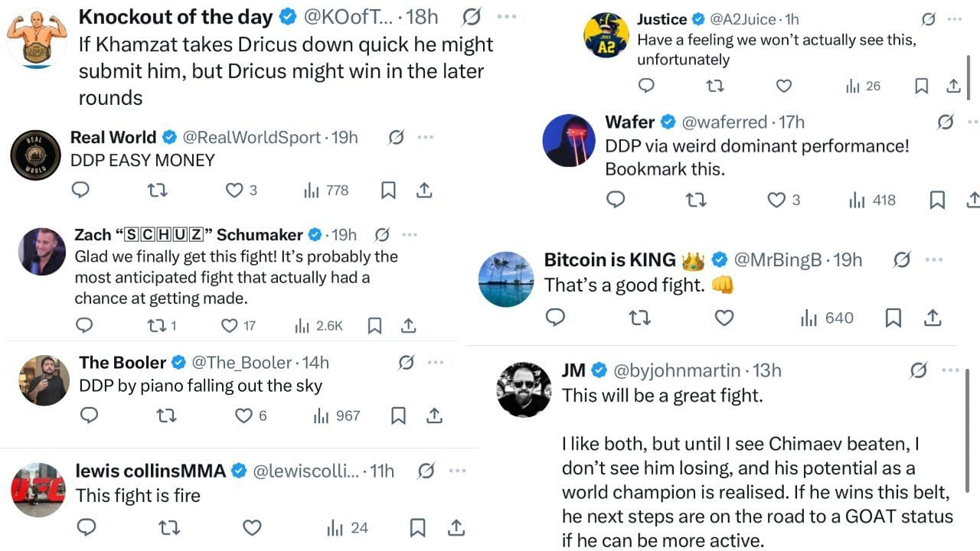Click Grok icon on The Booler's tweet

pyautogui.click(x=407, y=362)
